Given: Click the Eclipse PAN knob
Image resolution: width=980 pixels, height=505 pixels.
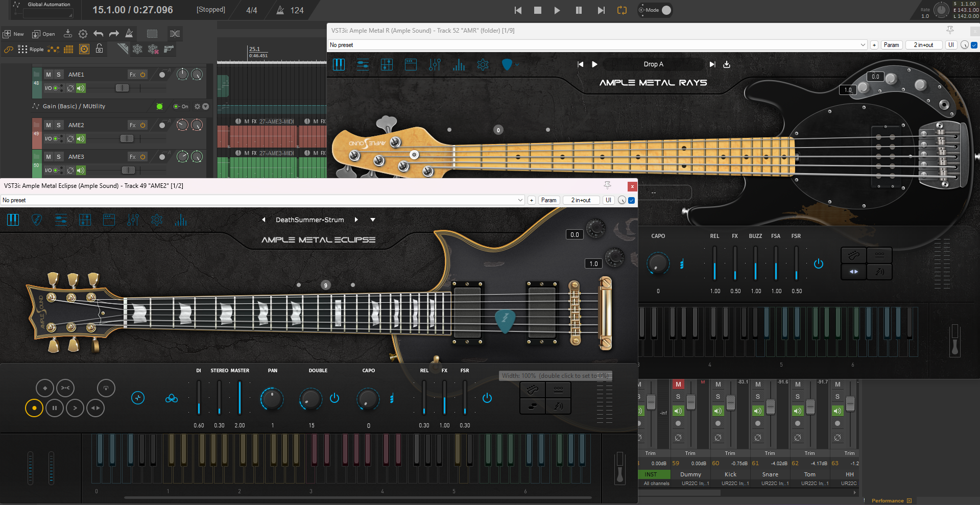Looking at the screenshot, I should [272, 399].
